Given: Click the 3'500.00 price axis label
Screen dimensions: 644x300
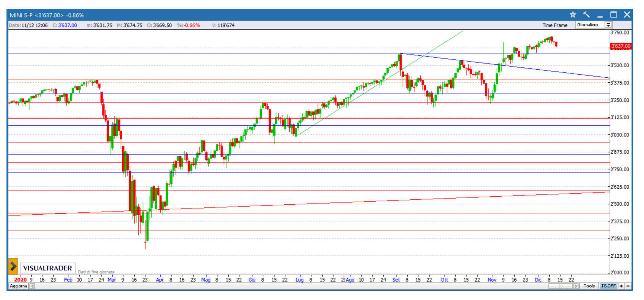Looking at the screenshot, I should [x=620, y=65].
